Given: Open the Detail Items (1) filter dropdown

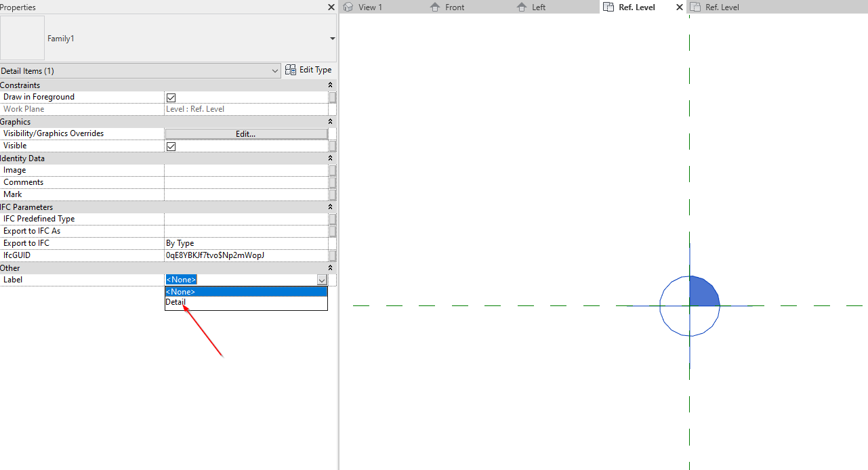Looking at the screenshot, I should click(274, 70).
